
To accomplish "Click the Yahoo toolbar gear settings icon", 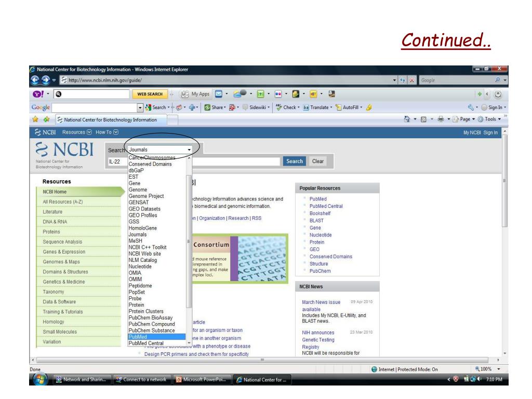I will pyautogui.click(x=498, y=95).
